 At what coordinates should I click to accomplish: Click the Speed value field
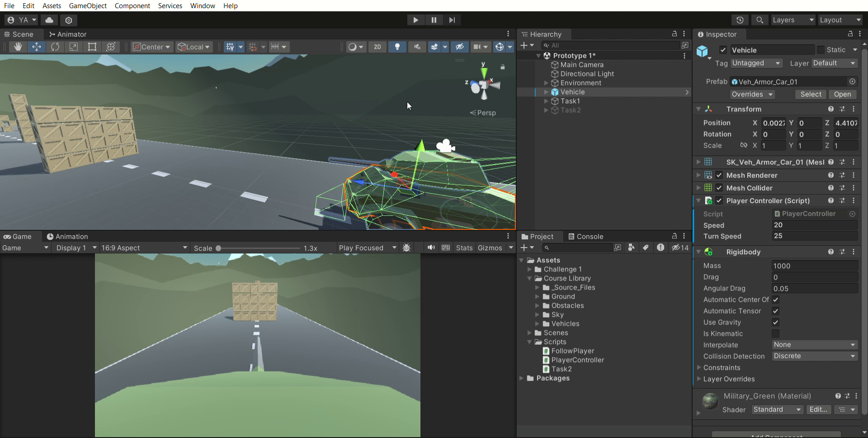pyautogui.click(x=814, y=225)
